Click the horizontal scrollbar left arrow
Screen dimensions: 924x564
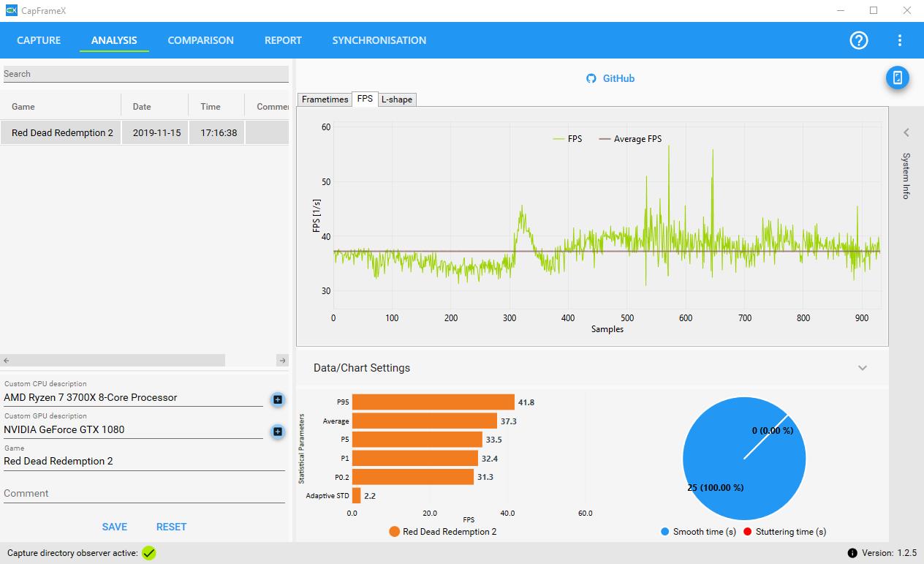(x=6, y=361)
